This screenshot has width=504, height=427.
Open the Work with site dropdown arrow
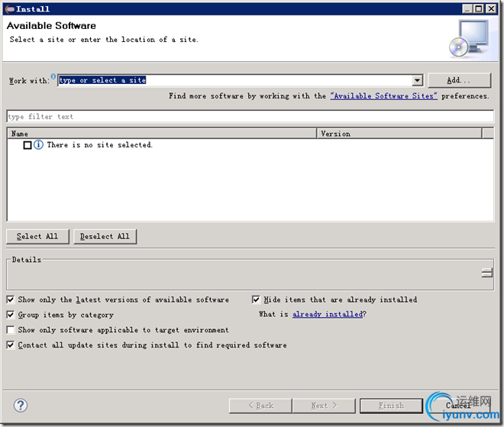coord(417,80)
